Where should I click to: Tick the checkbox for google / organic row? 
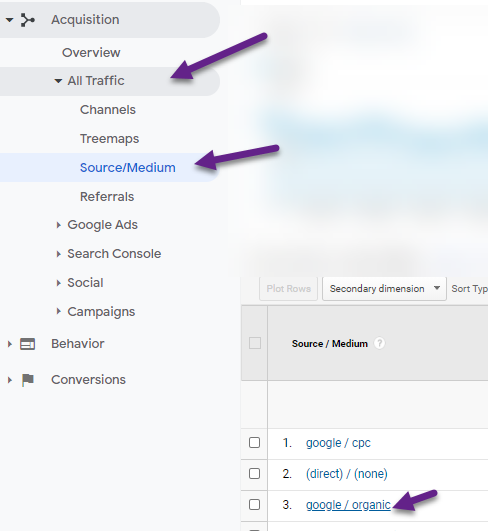coord(254,505)
